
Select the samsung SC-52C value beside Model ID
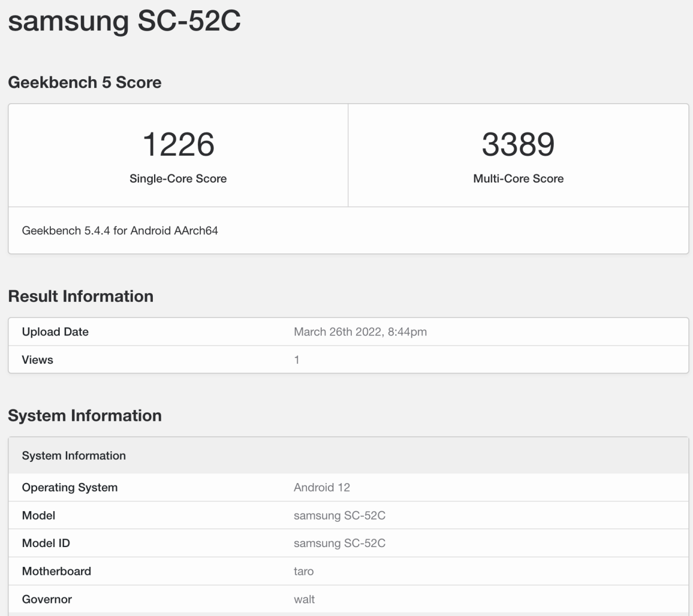pos(339,544)
